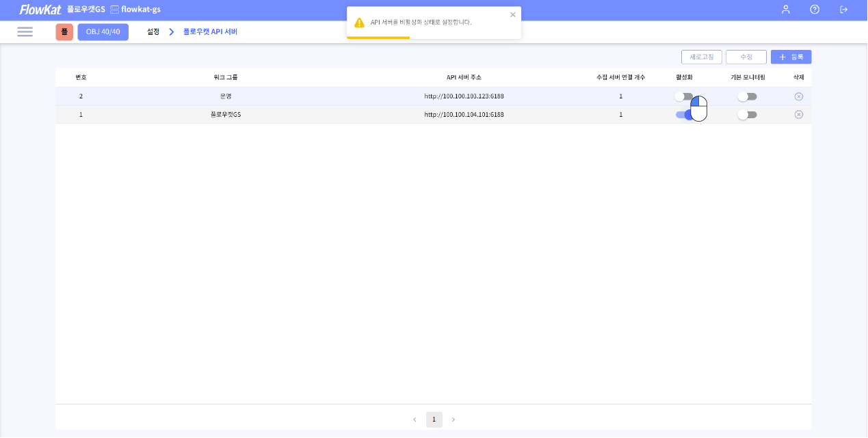The height and width of the screenshot is (438, 868).
Task: Close the API server warning notification
Action: point(513,14)
